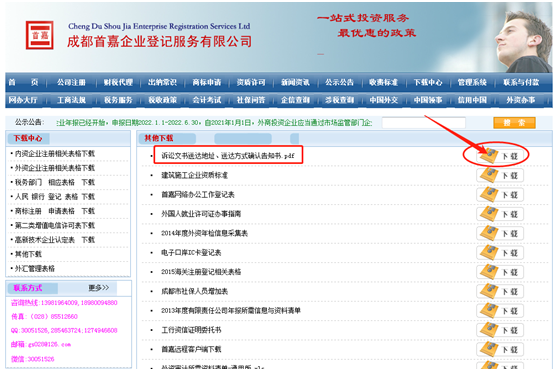Select 税务服务 navigation item
This screenshot has height=371, width=558.
[118, 100]
